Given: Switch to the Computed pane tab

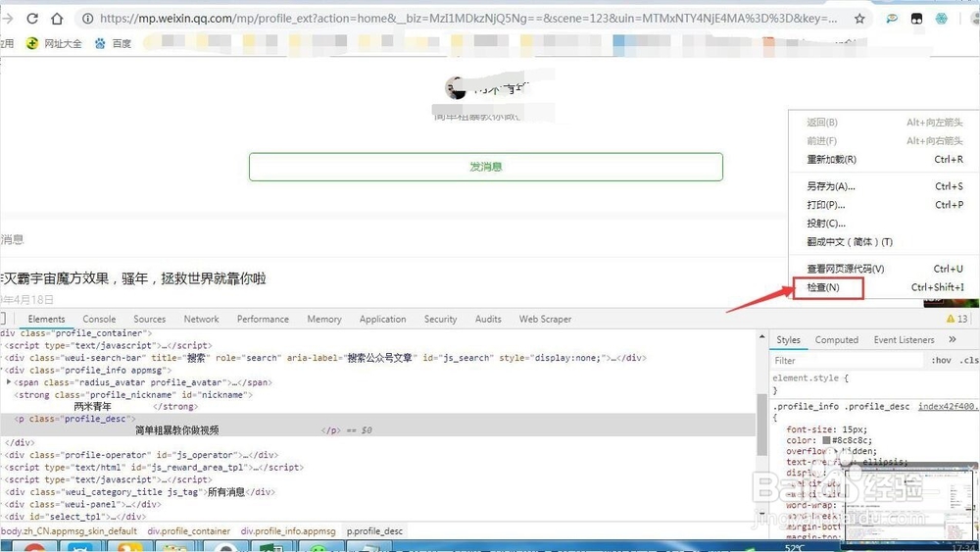Looking at the screenshot, I should pyautogui.click(x=836, y=340).
